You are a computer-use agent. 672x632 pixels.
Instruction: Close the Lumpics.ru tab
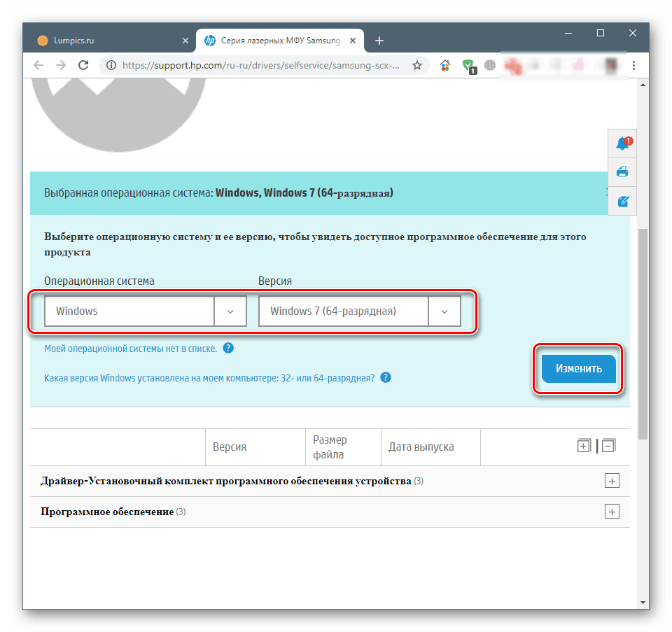(x=185, y=41)
